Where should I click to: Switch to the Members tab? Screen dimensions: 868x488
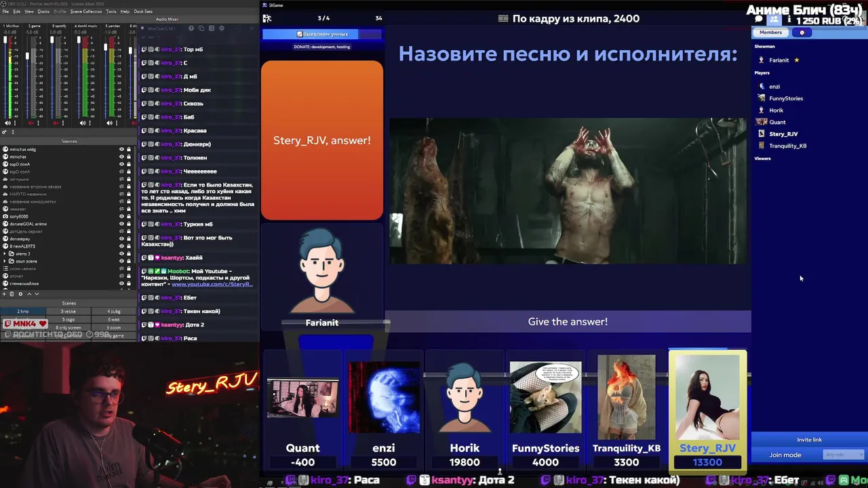770,33
